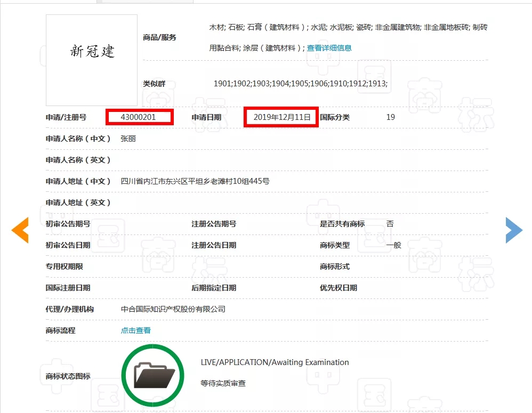
Task: Click the left orange previous-record arrow
Action: [20, 230]
